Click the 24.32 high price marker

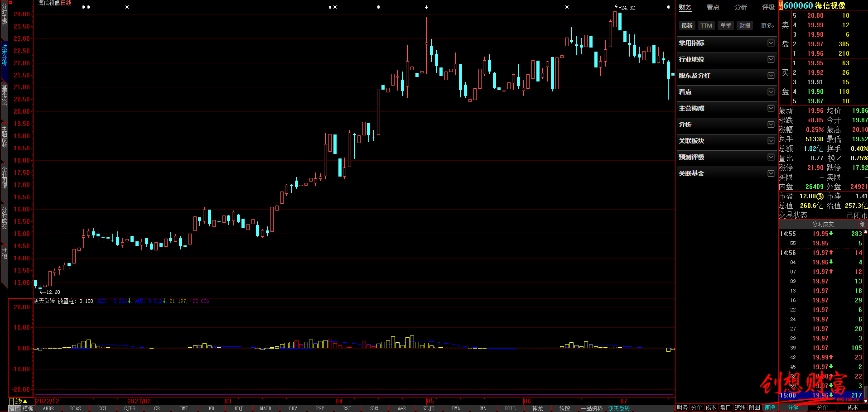(x=628, y=8)
